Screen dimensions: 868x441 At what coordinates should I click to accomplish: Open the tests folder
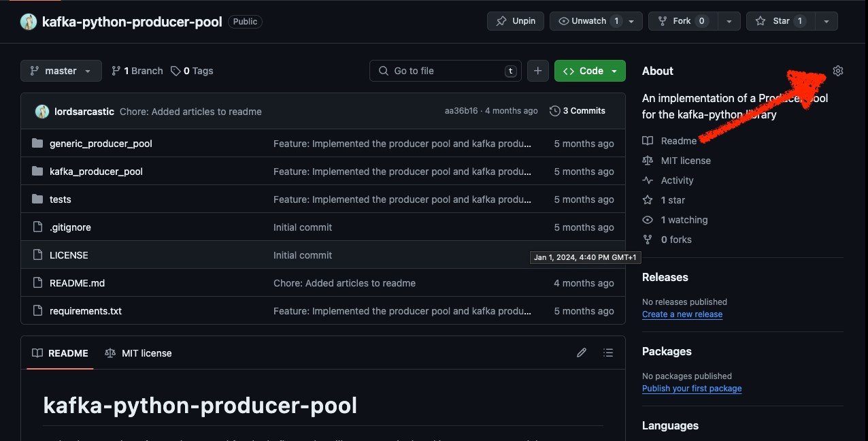(61, 199)
